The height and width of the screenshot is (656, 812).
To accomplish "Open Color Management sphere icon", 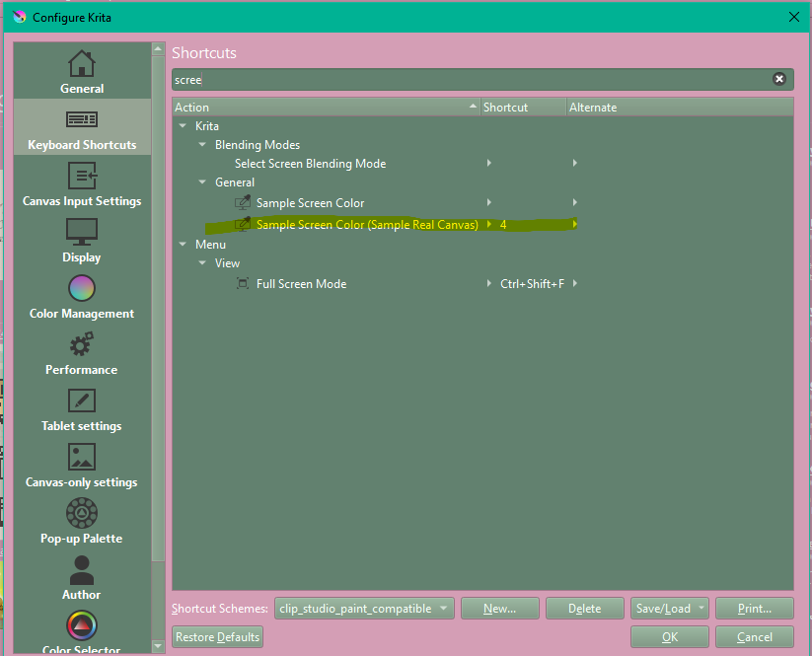I will pyautogui.click(x=82, y=288).
